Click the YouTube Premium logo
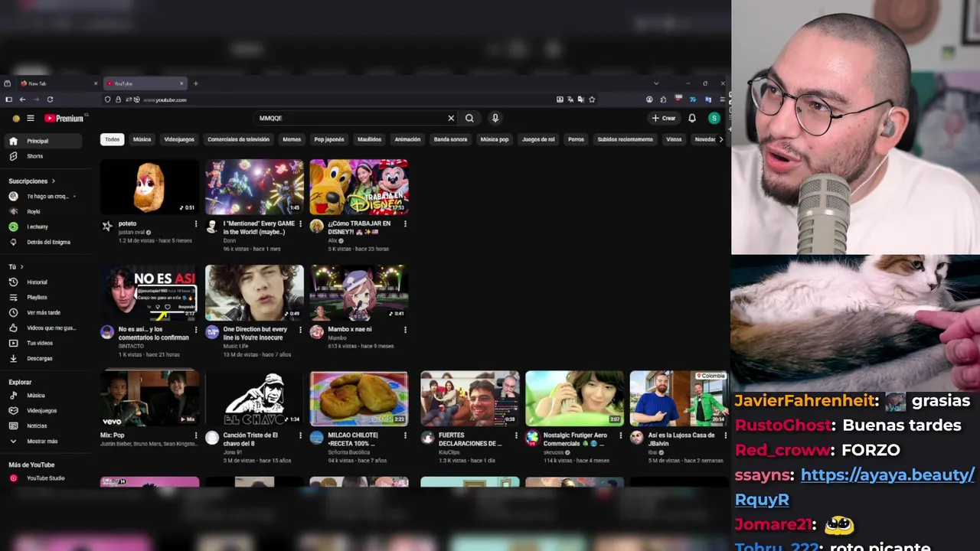This screenshot has height=551, width=980. click(x=64, y=118)
